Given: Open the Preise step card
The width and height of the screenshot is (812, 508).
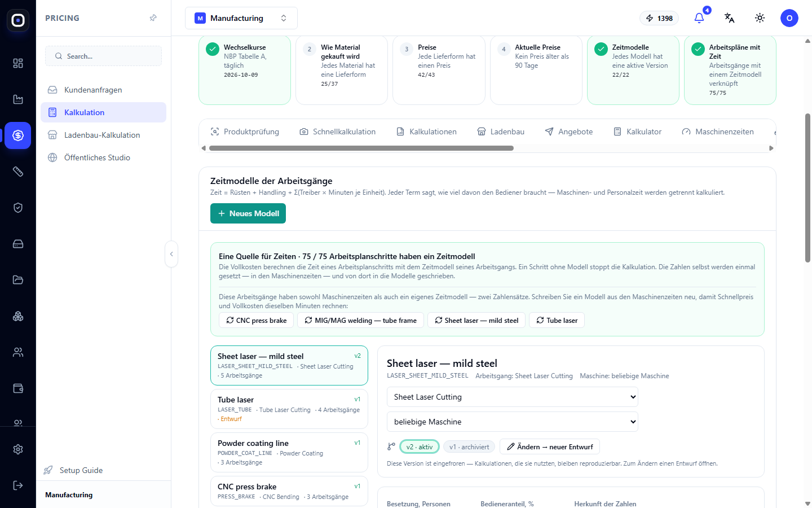Looking at the screenshot, I should pyautogui.click(x=439, y=70).
